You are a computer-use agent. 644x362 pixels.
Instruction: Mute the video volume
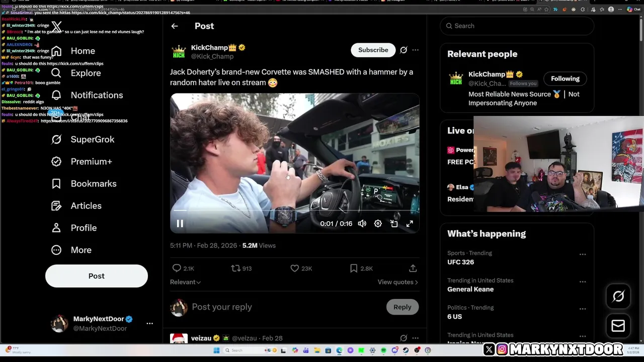click(362, 224)
